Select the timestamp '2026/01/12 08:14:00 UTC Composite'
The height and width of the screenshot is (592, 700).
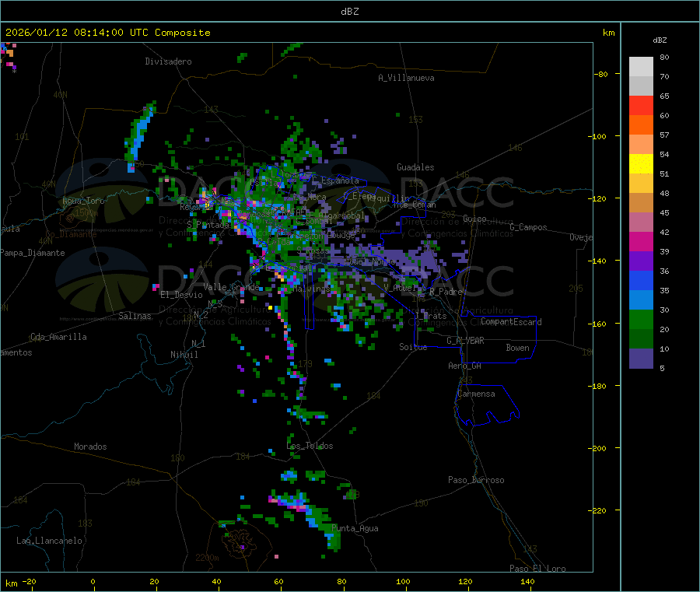pos(107,33)
